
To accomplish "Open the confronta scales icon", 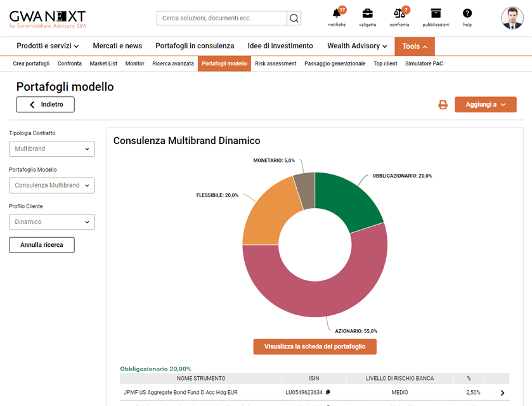I will coord(399,13).
